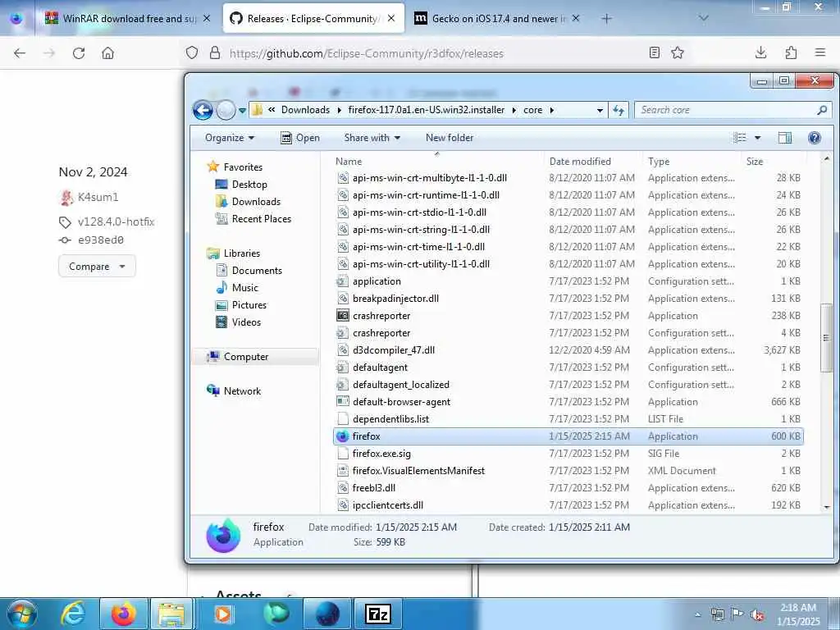Select Network in navigation pane
Screen dimensions: 840x630
242,391
